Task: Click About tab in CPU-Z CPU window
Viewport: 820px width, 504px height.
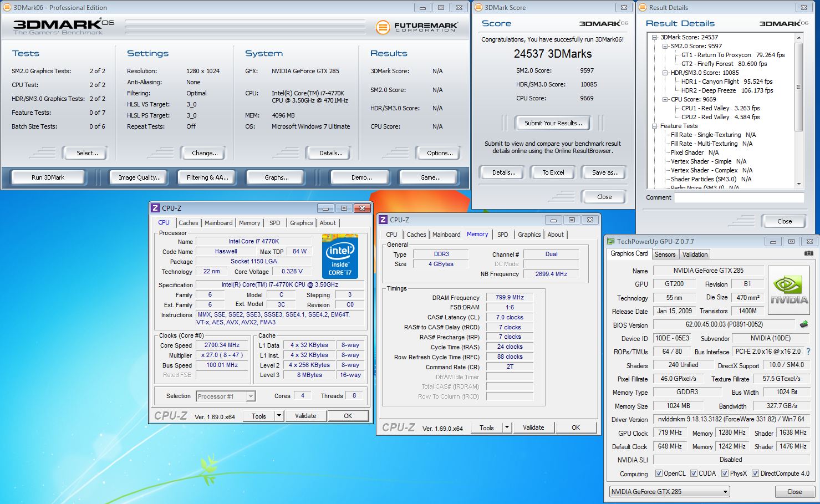Action: tap(328, 223)
